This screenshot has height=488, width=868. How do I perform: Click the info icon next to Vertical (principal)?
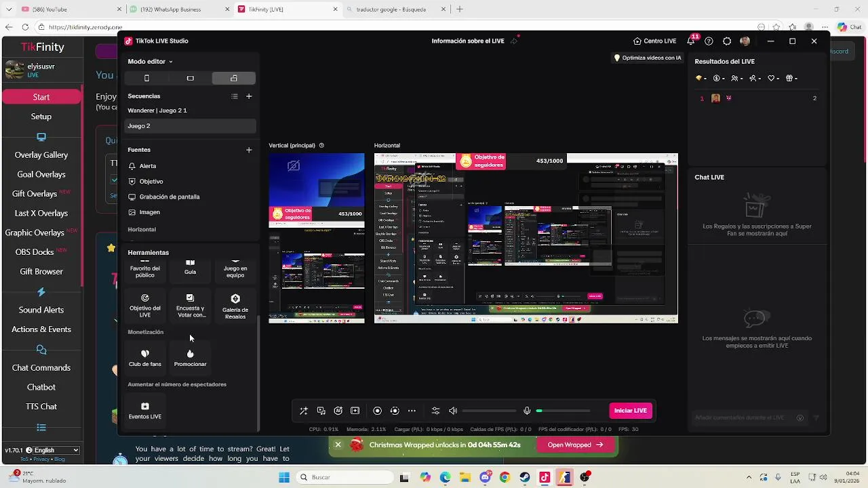click(x=321, y=146)
